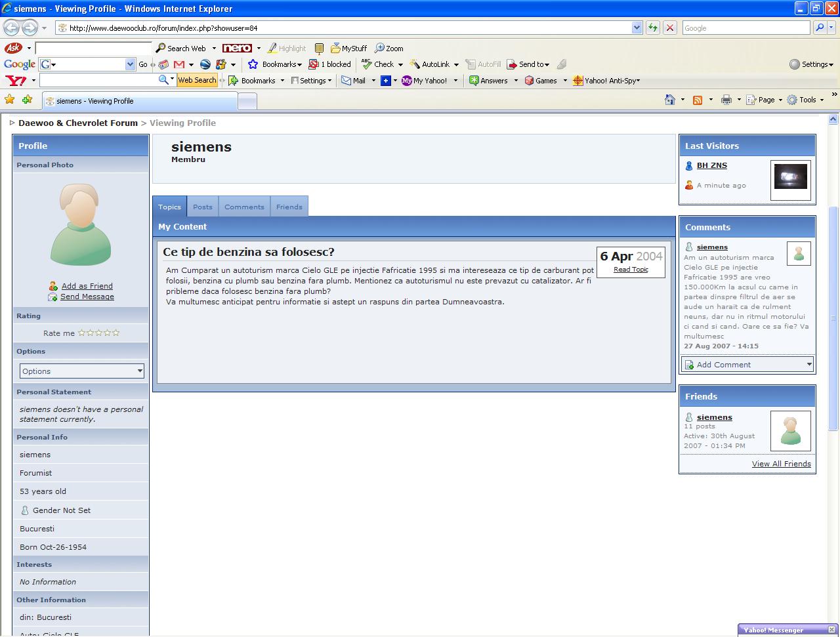Viewport: 840px width, 637px height.
Task: Toggle the popup blocker '1 blocked' button
Action: pyautogui.click(x=331, y=64)
